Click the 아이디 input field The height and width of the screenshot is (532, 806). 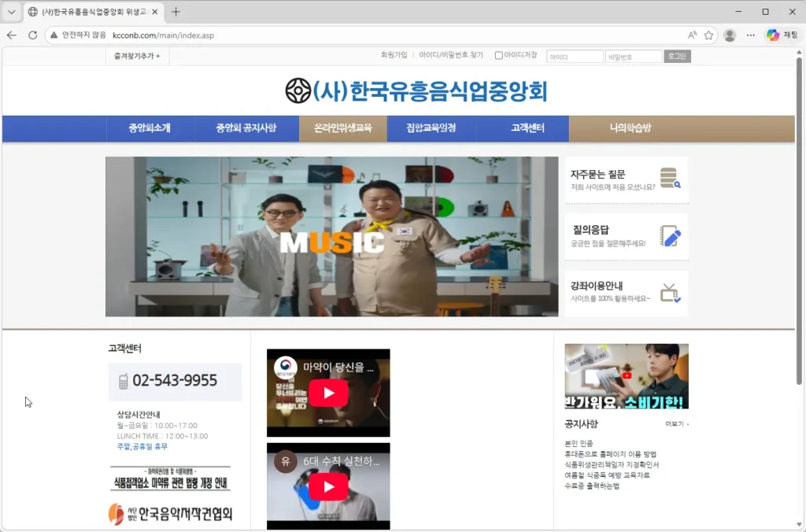point(575,57)
